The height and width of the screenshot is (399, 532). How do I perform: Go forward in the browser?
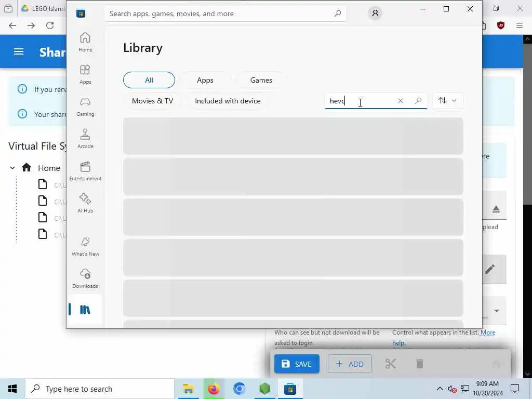(x=31, y=25)
